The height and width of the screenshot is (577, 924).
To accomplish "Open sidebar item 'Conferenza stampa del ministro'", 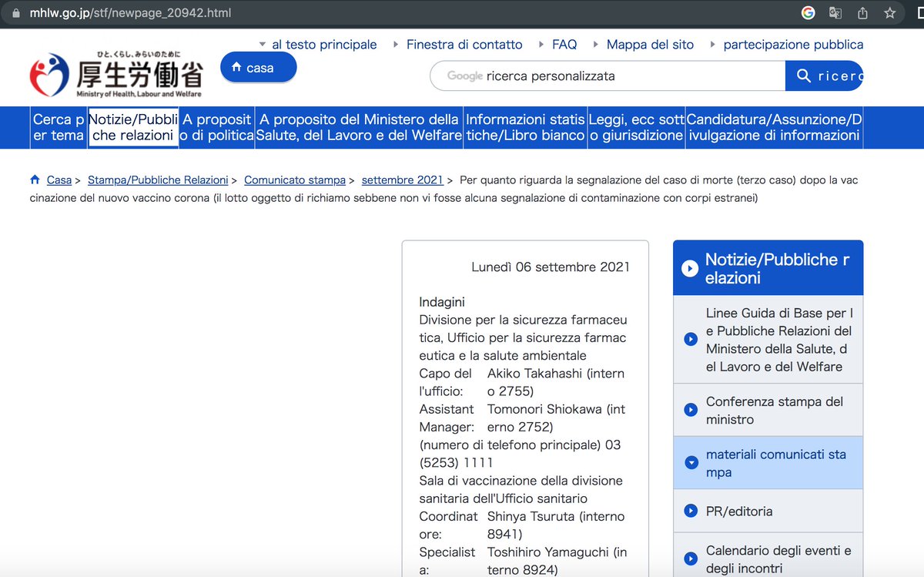I will pos(768,410).
